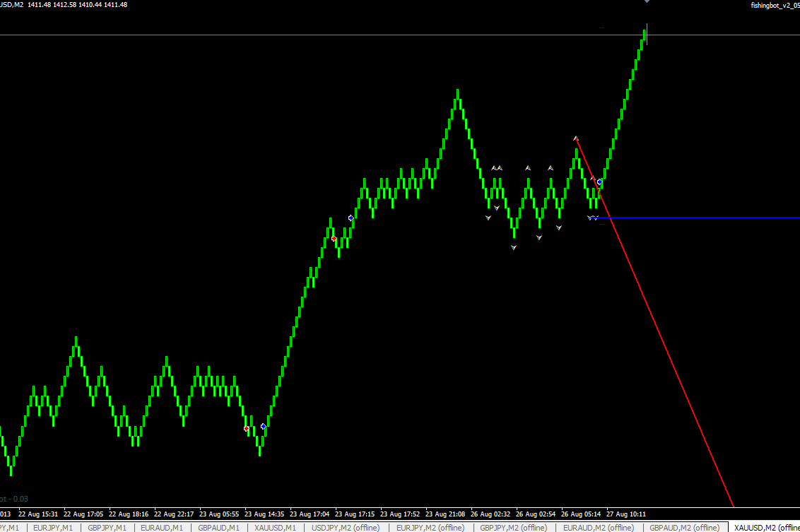This screenshot has width=800, height=532.
Task: Click the time label 26 Aug 02:54
Action: click(x=536, y=514)
